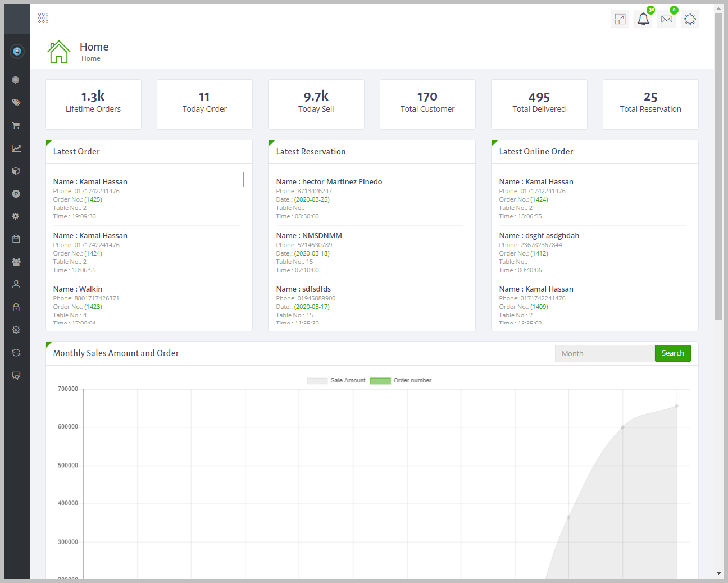
Task: Focus the Month input field
Action: 605,353
